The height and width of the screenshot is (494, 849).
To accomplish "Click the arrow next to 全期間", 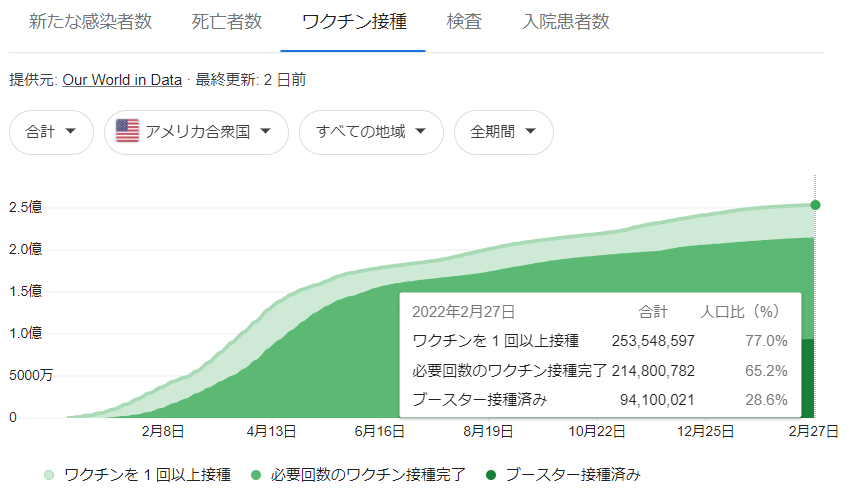I will [x=531, y=131].
